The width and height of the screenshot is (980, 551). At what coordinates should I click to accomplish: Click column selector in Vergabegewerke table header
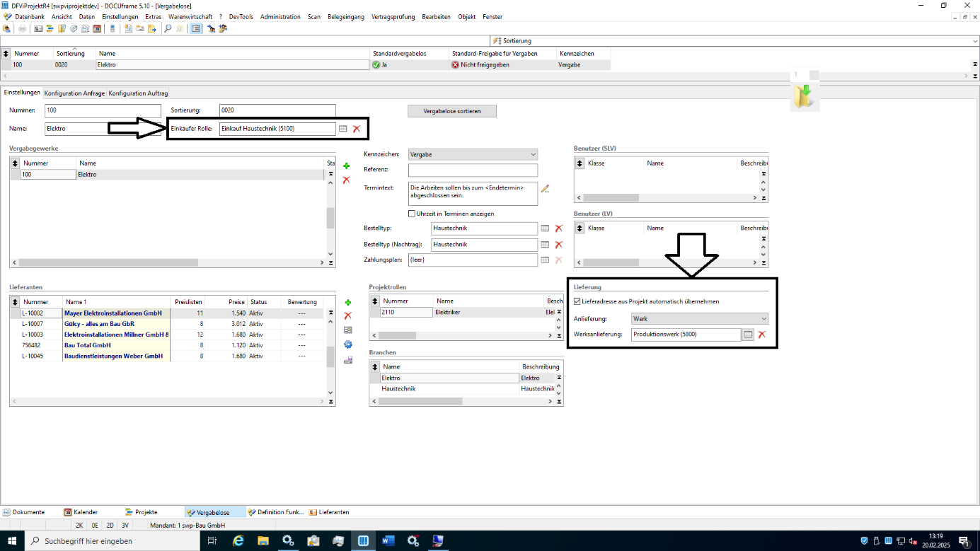(x=15, y=163)
